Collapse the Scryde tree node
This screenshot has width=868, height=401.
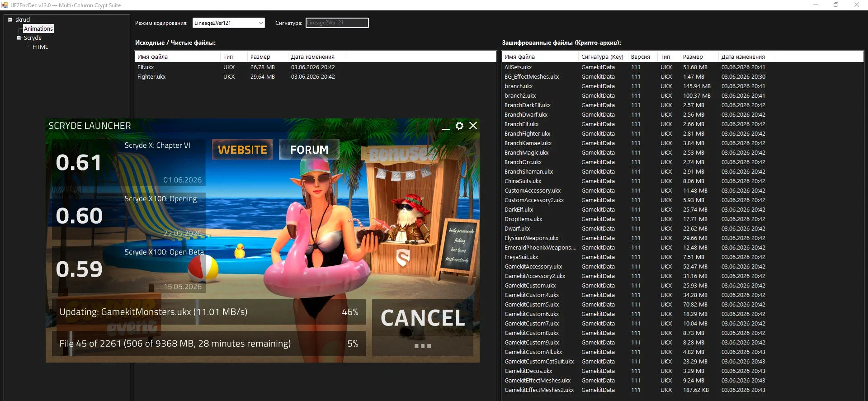coord(19,38)
